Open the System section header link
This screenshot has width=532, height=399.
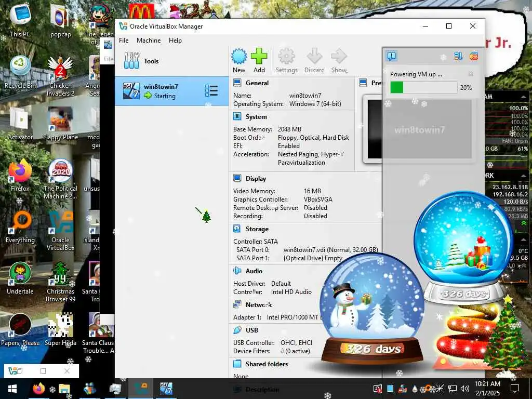(x=256, y=117)
